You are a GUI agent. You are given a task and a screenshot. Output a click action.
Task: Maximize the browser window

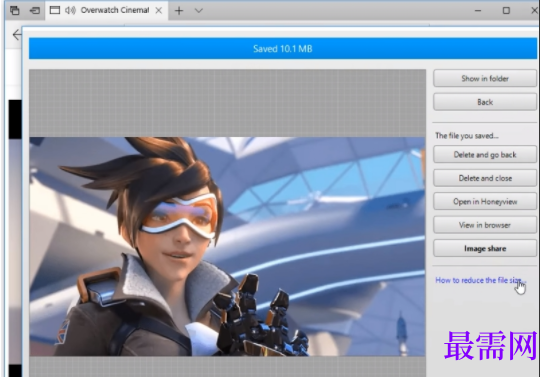(506, 11)
